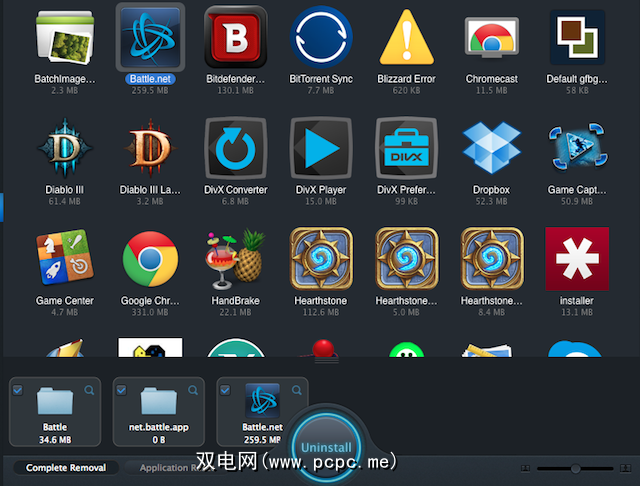Select the HandBrake app icon
The image size is (640, 486).
point(236,258)
